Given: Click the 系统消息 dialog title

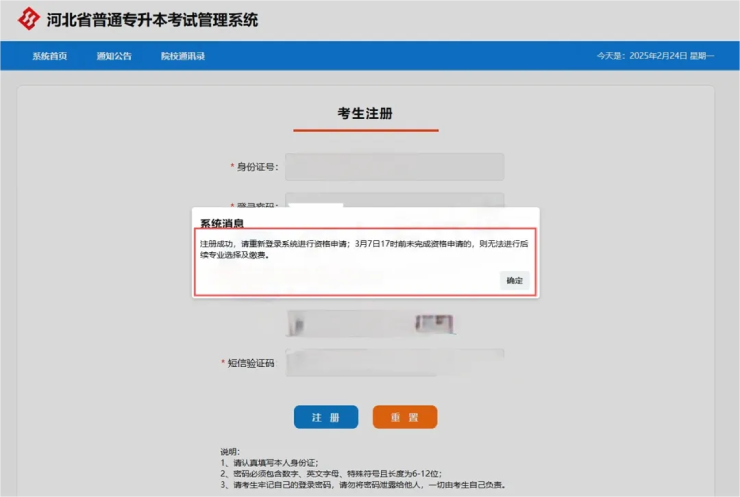Looking at the screenshot, I should click(x=222, y=223).
